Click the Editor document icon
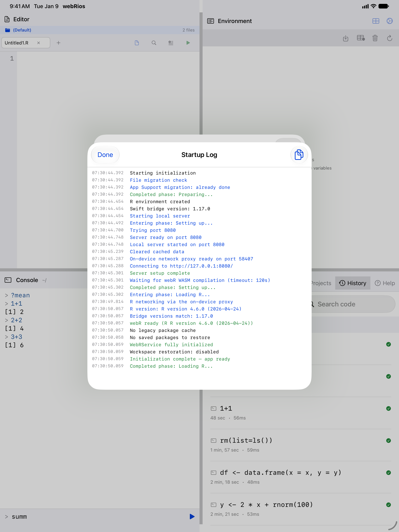The width and height of the screenshot is (399, 532). [x=7, y=19]
